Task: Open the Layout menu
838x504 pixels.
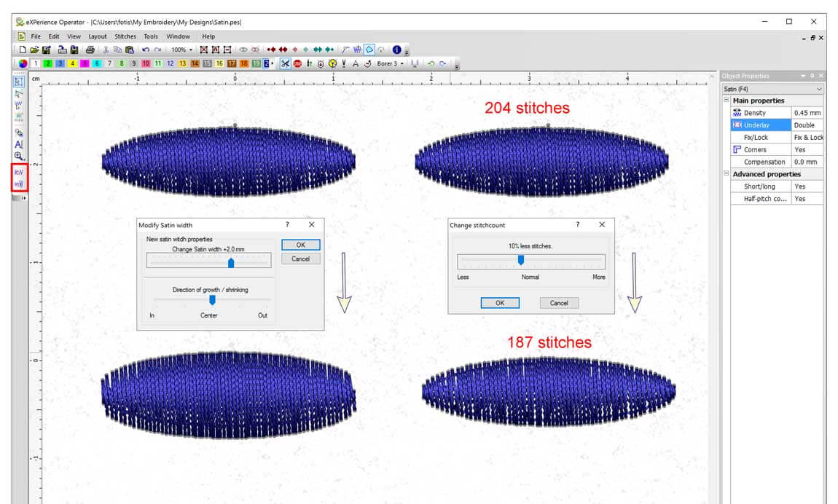Action: click(97, 36)
